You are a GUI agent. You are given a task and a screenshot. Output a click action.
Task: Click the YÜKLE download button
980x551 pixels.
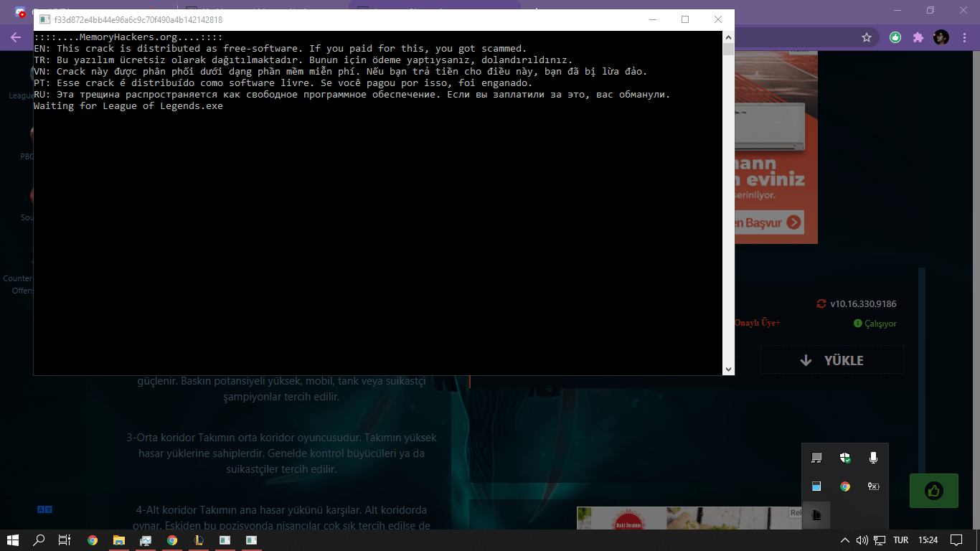coord(832,360)
